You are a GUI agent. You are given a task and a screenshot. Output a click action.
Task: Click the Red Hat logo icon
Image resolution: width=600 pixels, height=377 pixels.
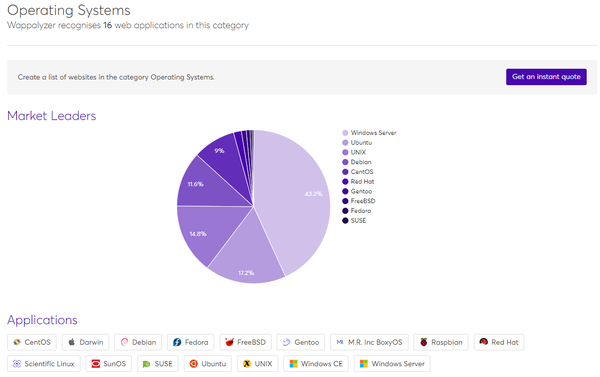pos(484,342)
